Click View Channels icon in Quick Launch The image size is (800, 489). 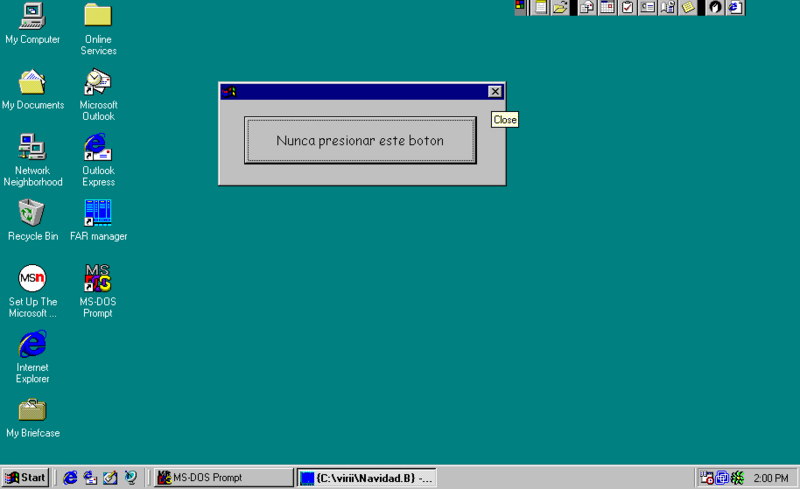pyautogui.click(x=131, y=478)
